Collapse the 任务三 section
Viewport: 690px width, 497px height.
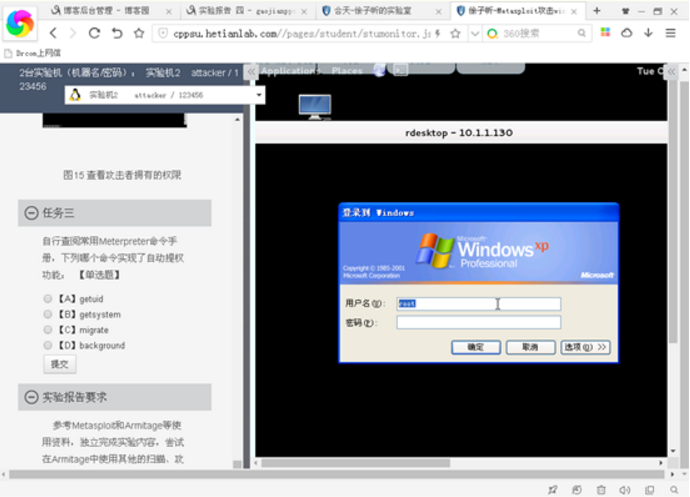31,213
